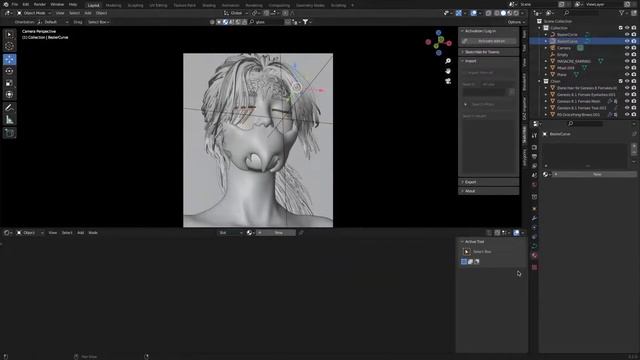Select the Add Cube tool
640x360 pixels.
click(x=9, y=133)
